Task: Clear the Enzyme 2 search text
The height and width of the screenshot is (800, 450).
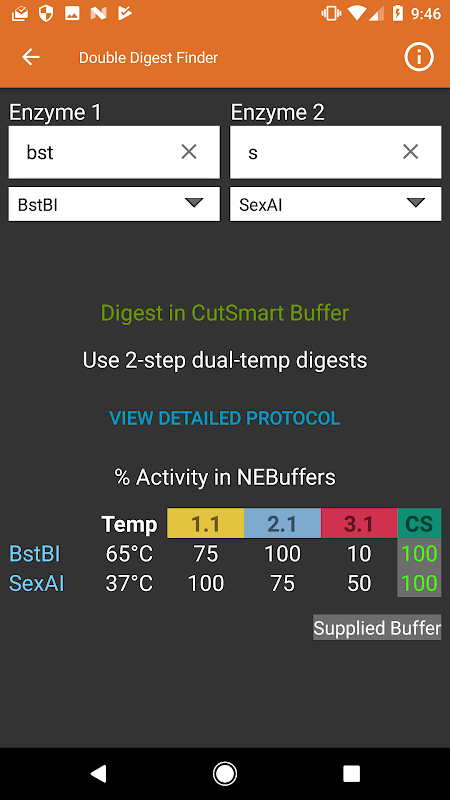Action: coord(410,152)
